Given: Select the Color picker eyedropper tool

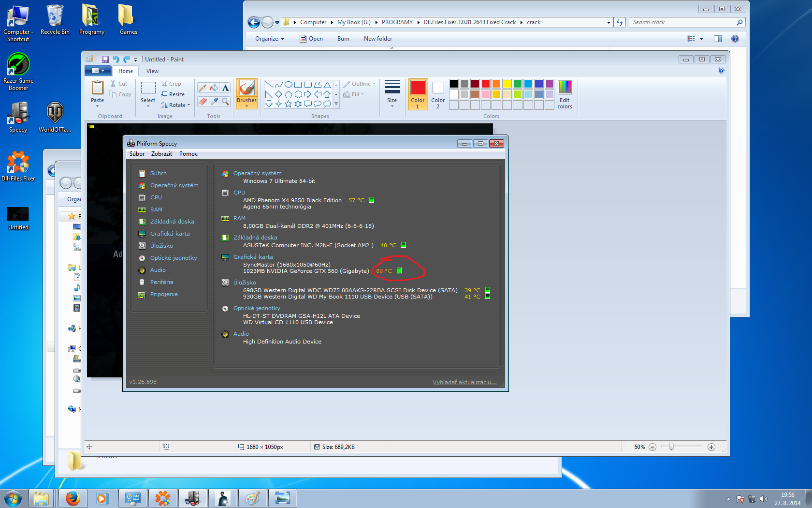Looking at the screenshot, I should [x=214, y=101].
